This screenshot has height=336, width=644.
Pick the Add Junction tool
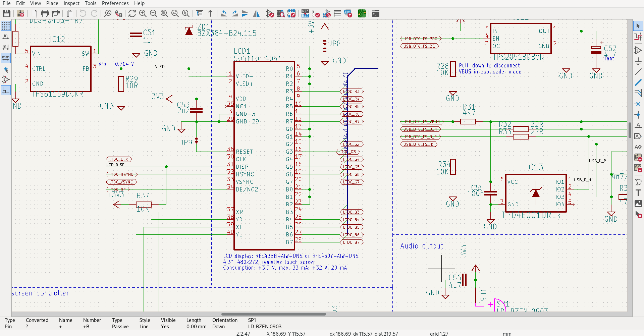(638, 115)
